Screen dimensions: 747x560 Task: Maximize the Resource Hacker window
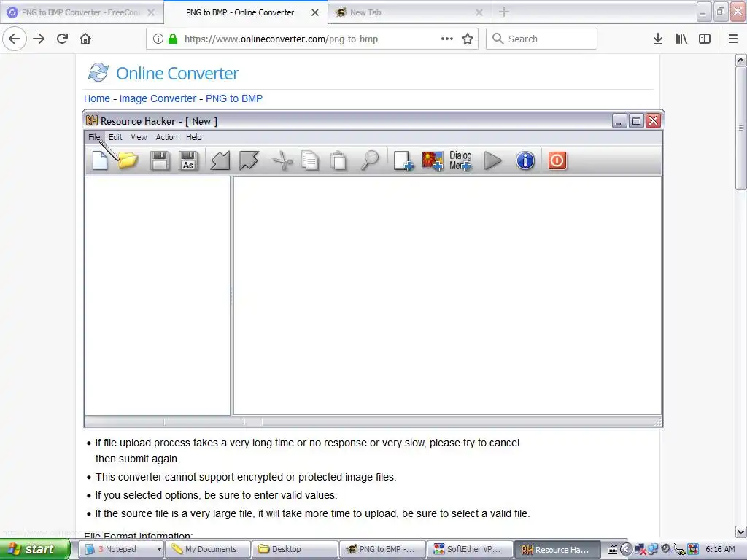636,121
